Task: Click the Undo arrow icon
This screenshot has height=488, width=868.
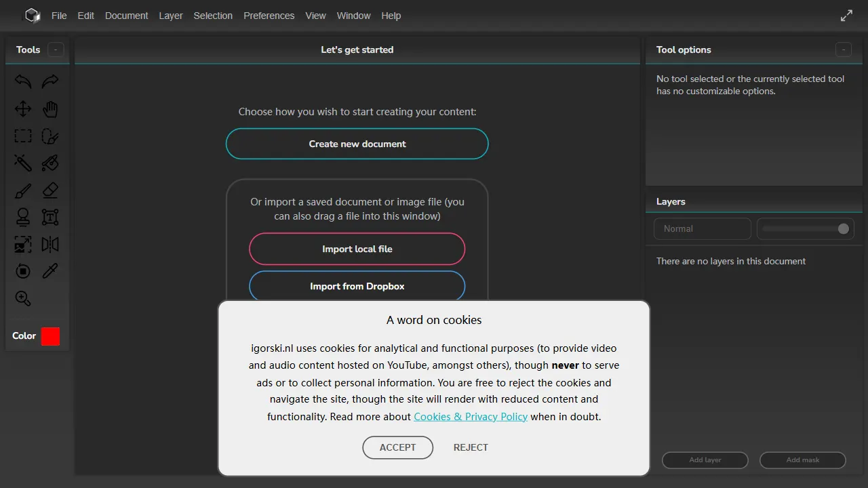Action: 23,82
